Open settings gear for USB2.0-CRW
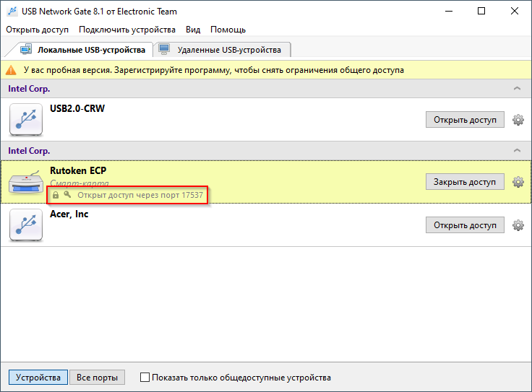Image resolution: width=532 pixels, height=392 pixels. pos(518,120)
